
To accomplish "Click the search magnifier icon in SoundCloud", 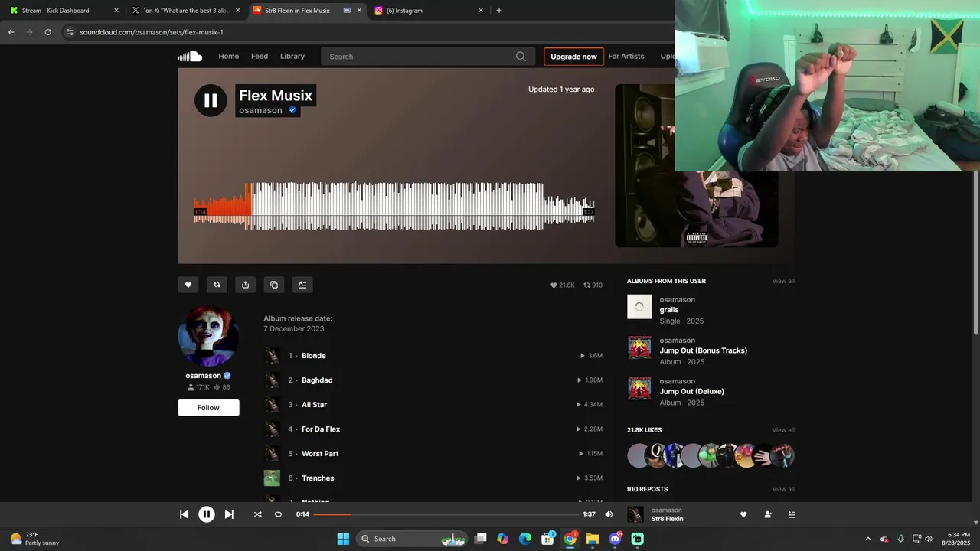I will click(x=521, y=57).
